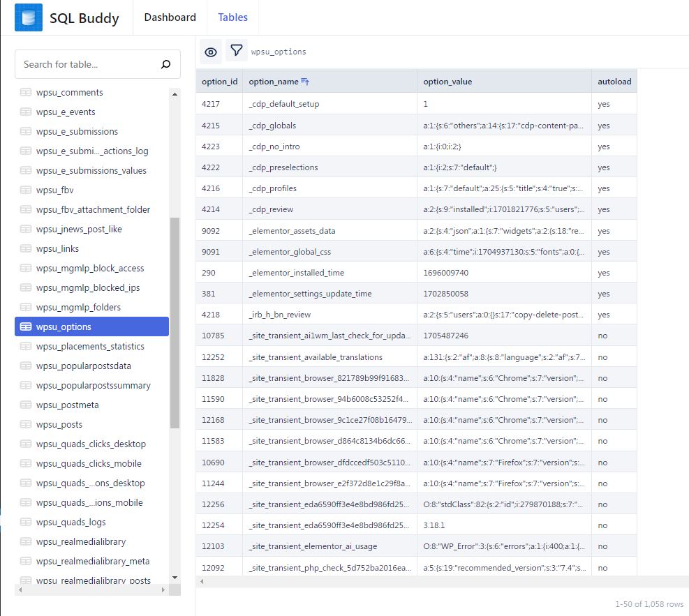
Task: Click the table icon beside wpsu_options
Action: [x=26, y=326]
